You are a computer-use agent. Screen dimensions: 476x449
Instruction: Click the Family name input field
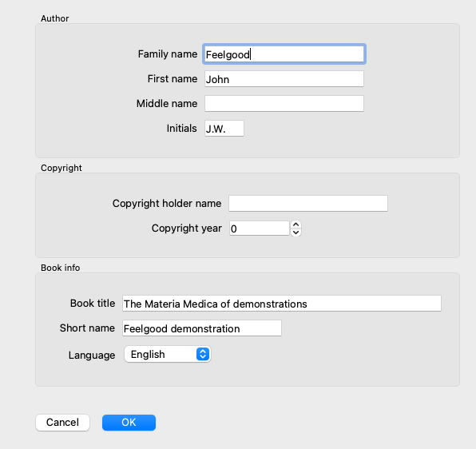[x=284, y=54]
